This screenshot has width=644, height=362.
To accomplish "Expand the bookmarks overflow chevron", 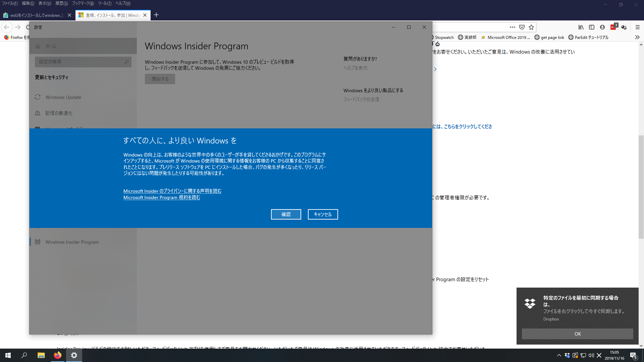I will tap(637, 37).
